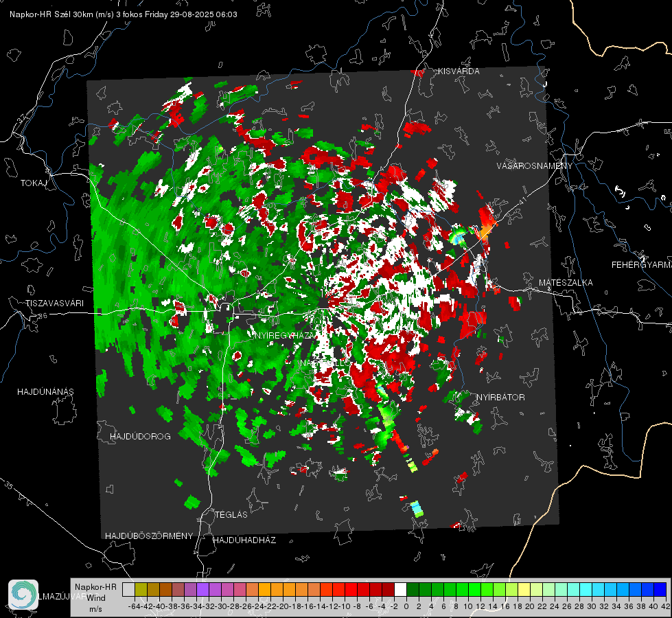The width and height of the screenshot is (672, 618).
Task: Click the Napkor-HR legend title
Action: 95,587
